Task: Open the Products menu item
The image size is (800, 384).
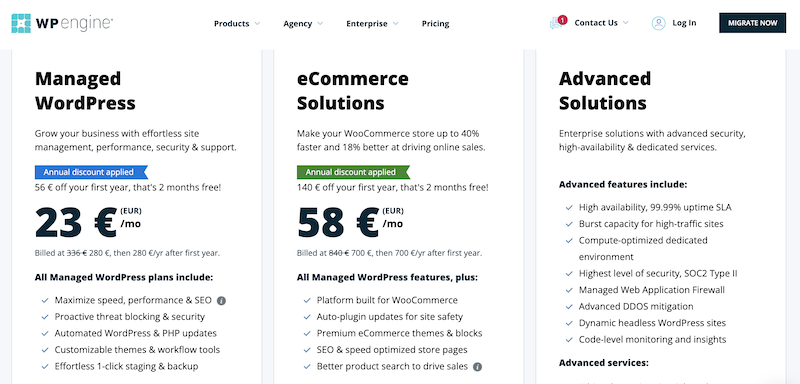Action: click(232, 23)
